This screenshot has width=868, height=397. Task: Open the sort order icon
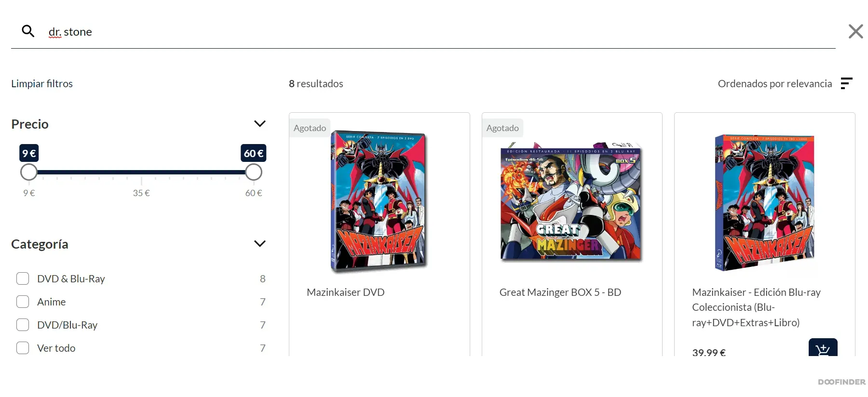846,83
